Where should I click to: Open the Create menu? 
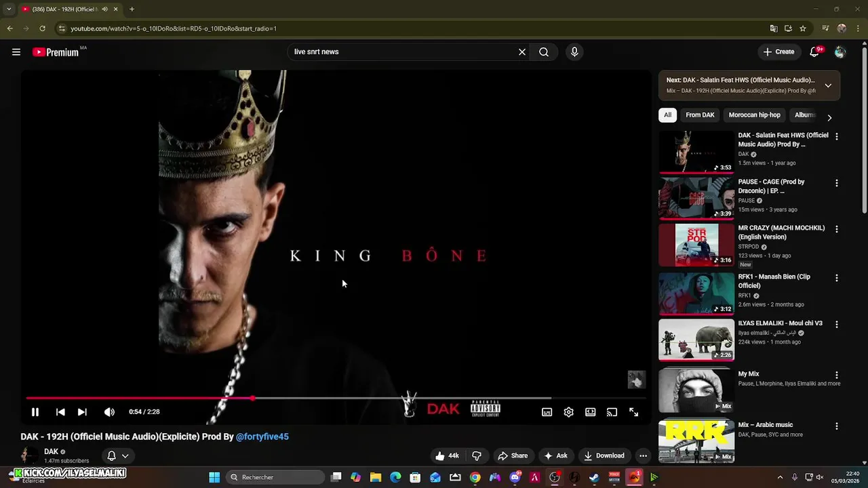(x=778, y=52)
